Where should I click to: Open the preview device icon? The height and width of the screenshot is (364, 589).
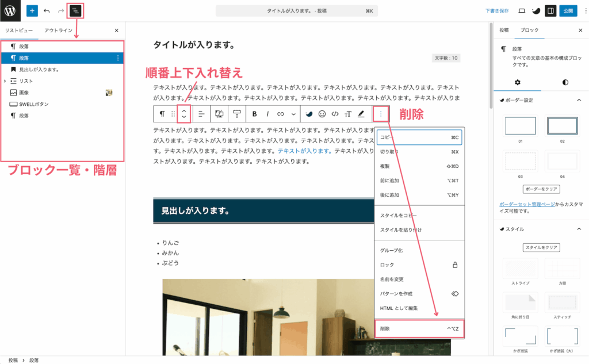pyautogui.click(x=521, y=11)
